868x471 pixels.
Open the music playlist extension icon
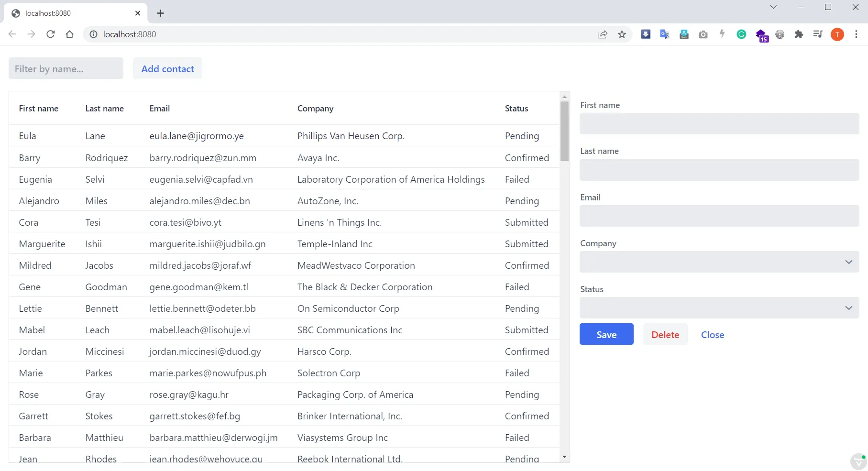pos(818,34)
